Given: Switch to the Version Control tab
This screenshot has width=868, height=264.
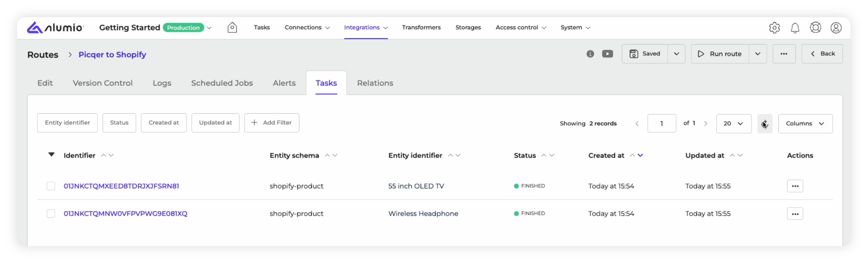Looking at the screenshot, I should pyautogui.click(x=103, y=83).
